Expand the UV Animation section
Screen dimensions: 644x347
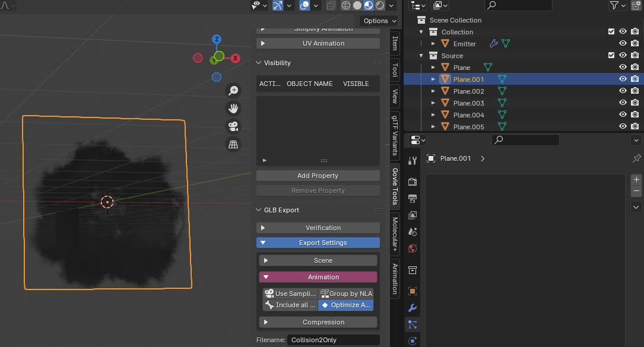click(318, 43)
